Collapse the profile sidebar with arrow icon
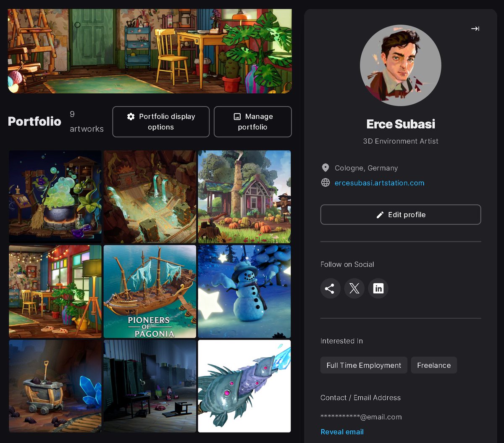Screen dimensions: 504x443 tap(475, 29)
